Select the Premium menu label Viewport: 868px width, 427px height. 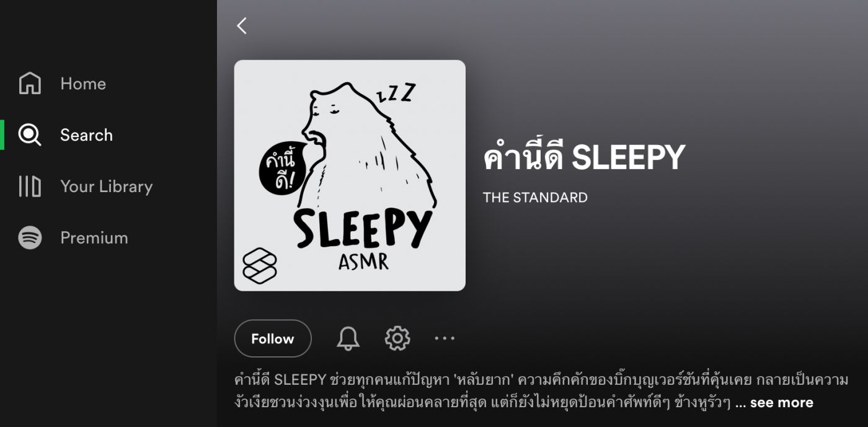click(x=94, y=238)
